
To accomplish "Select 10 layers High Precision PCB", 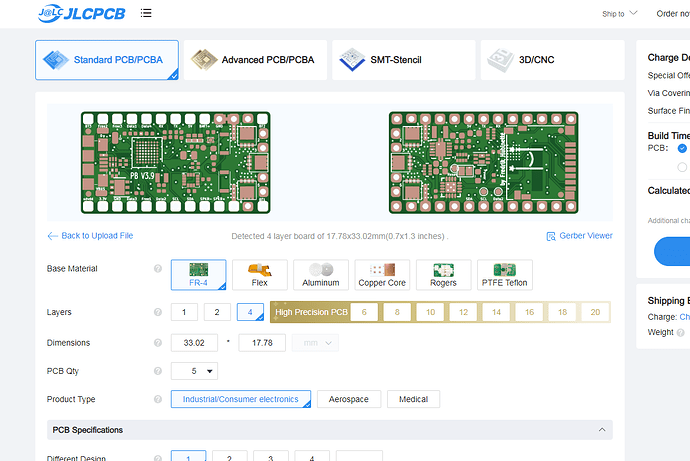I will click(x=430, y=312).
